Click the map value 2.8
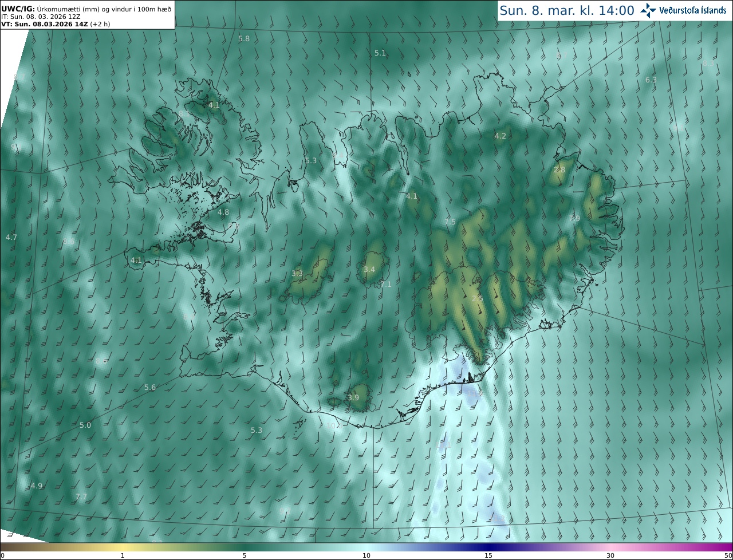Image resolution: width=733 pixels, height=560 pixels. pyautogui.click(x=559, y=170)
